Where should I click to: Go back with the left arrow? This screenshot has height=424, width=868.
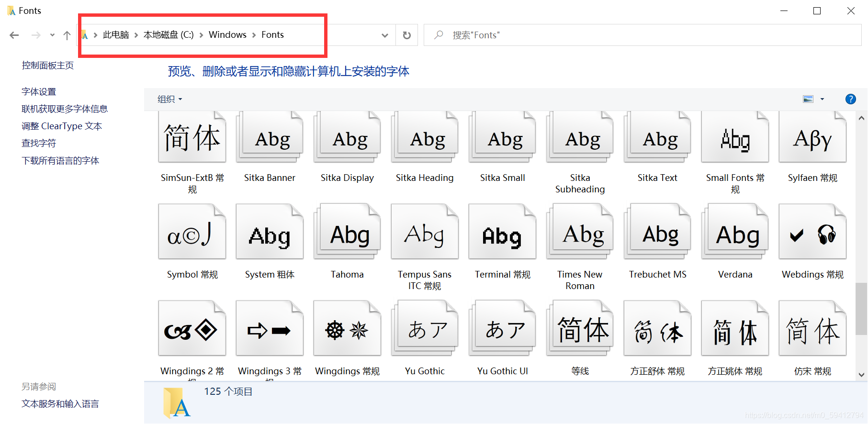click(x=14, y=35)
